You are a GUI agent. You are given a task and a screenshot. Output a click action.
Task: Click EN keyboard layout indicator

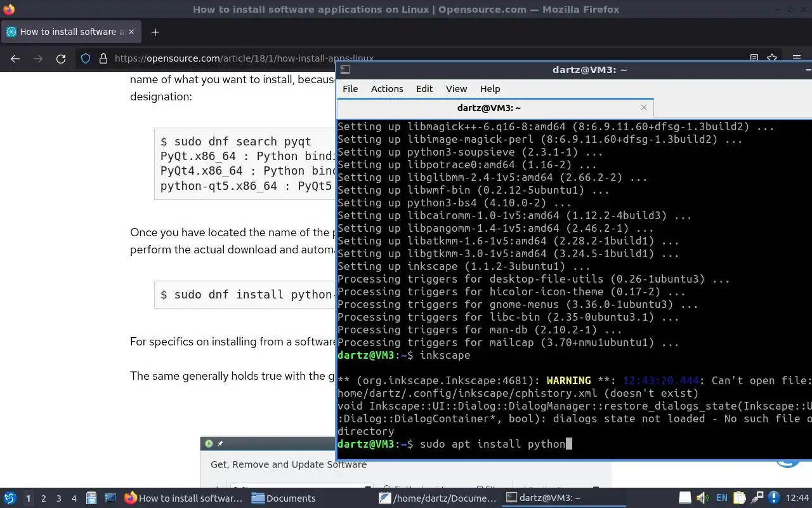tap(722, 498)
